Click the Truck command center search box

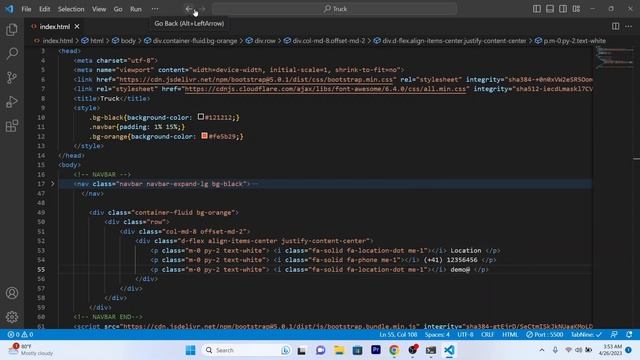[x=335, y=9]
